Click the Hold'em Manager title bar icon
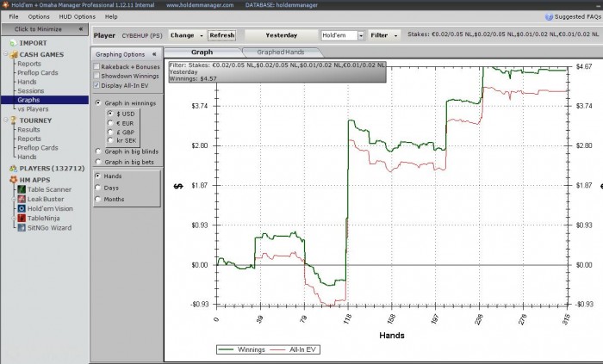Viewport: 603px width, 364px height. click(x=5, y=4)
